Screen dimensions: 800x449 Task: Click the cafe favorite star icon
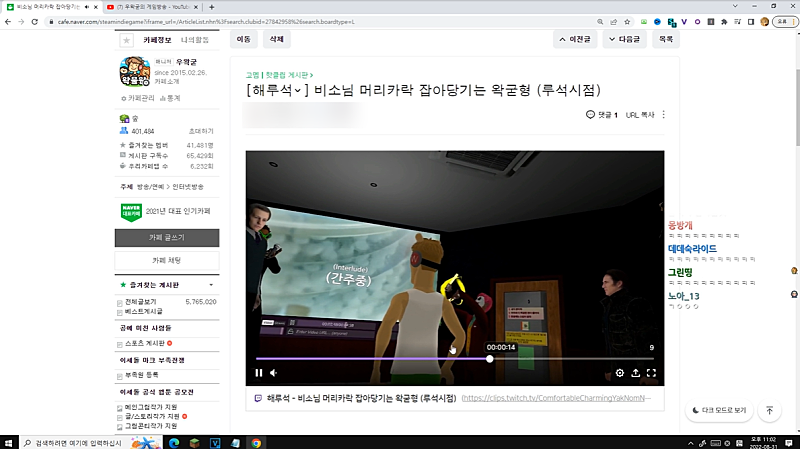[x=126, y=41]
